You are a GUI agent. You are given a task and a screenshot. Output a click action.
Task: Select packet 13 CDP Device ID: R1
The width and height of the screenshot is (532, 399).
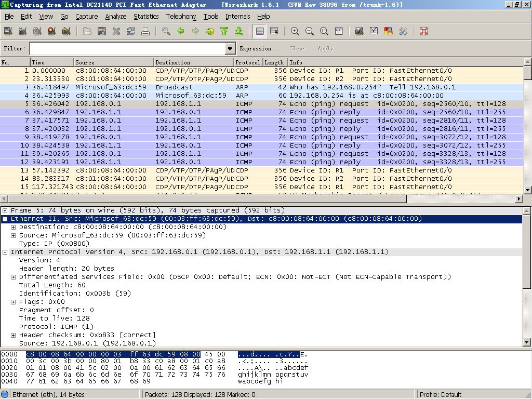tap(261, 170)
